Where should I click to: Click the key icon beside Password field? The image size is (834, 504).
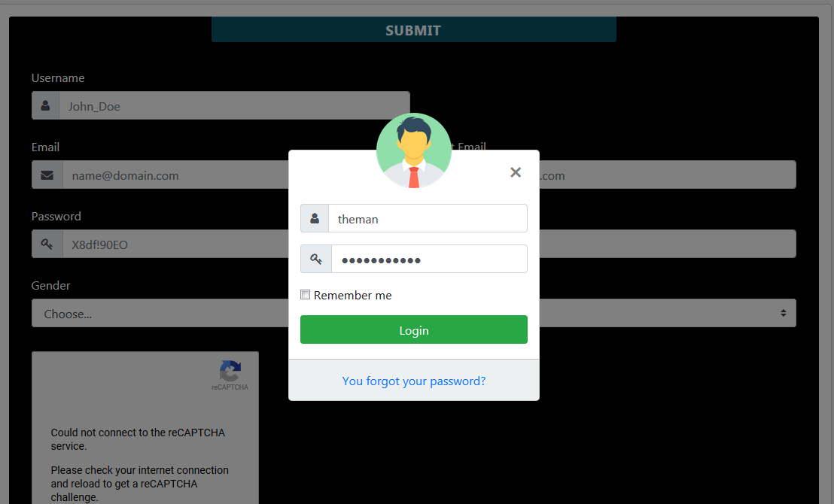coord(47,244)
